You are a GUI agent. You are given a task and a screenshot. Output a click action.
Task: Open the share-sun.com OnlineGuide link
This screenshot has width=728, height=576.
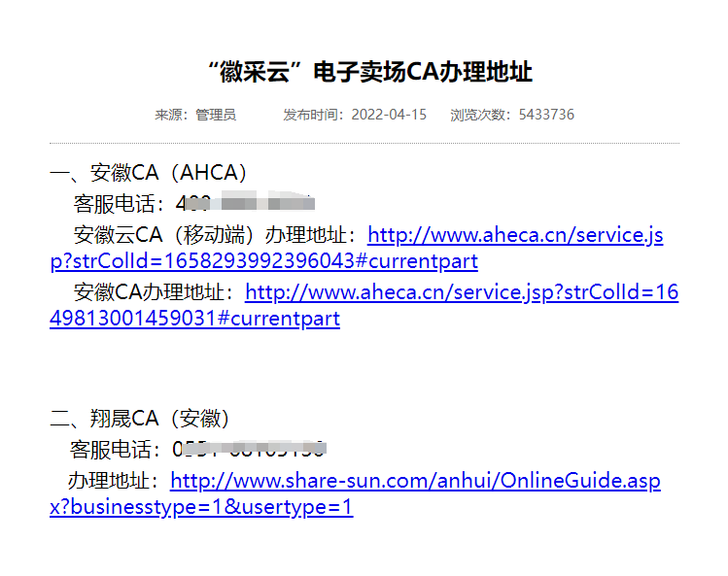click(x=415, y=481)
